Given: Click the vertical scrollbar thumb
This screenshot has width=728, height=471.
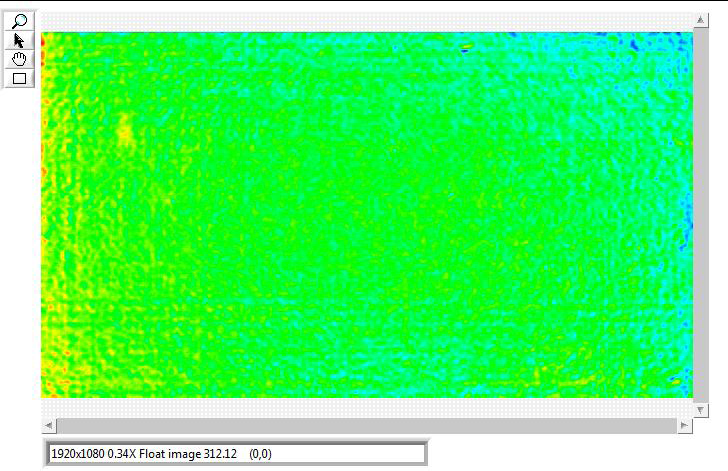Looking at the screenshot, I should click(701, 215).
